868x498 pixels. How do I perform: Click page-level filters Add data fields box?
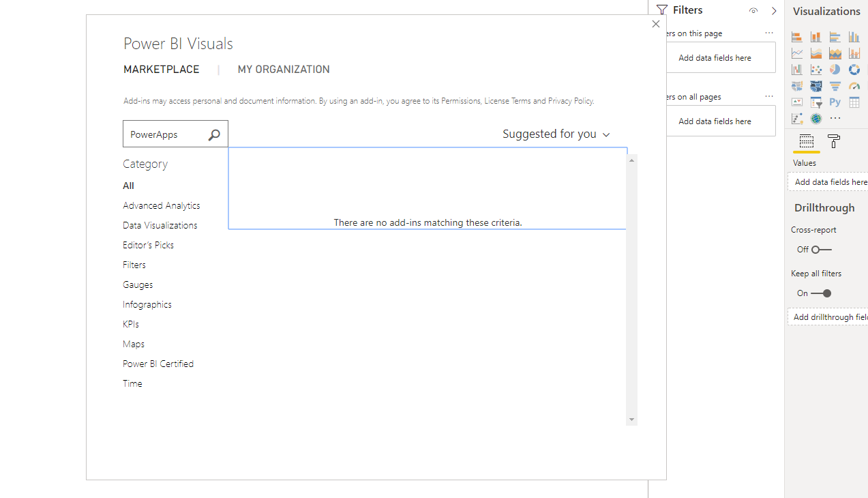pos(720,58)
